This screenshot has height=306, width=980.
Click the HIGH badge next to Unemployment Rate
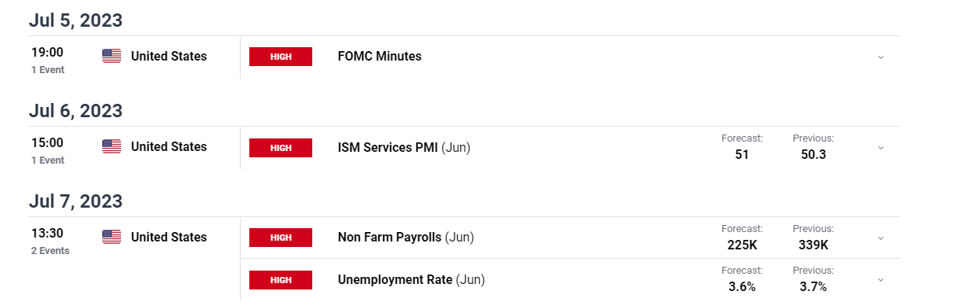(281, 280)
